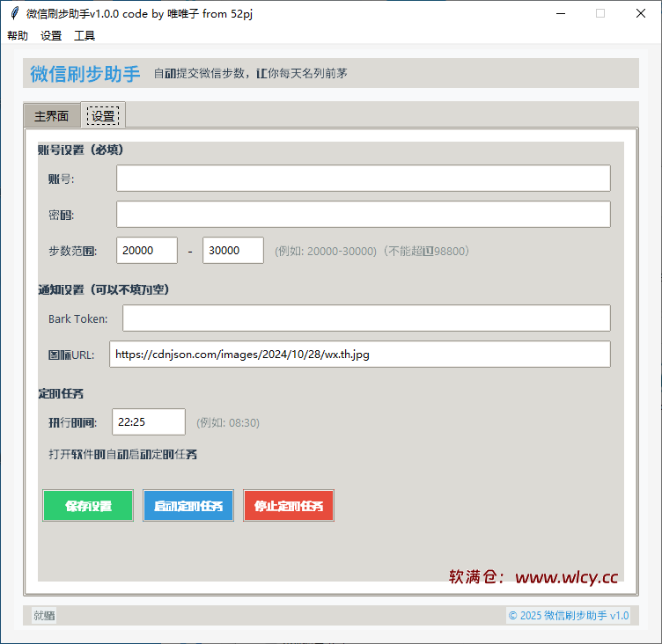Open the 工具 menu

[x=85, y=35]
